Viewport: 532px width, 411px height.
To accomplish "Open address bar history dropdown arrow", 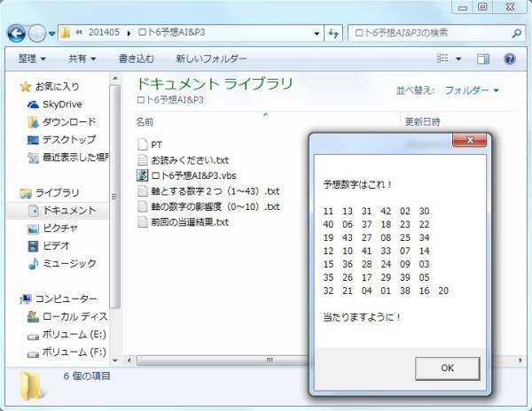I will click(x=317, y=33).
